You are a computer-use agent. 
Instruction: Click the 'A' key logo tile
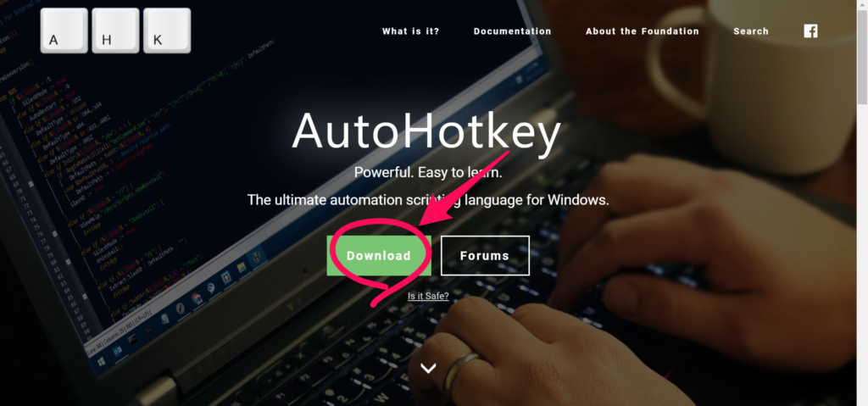pyautogui.click(x=64, y=31)
